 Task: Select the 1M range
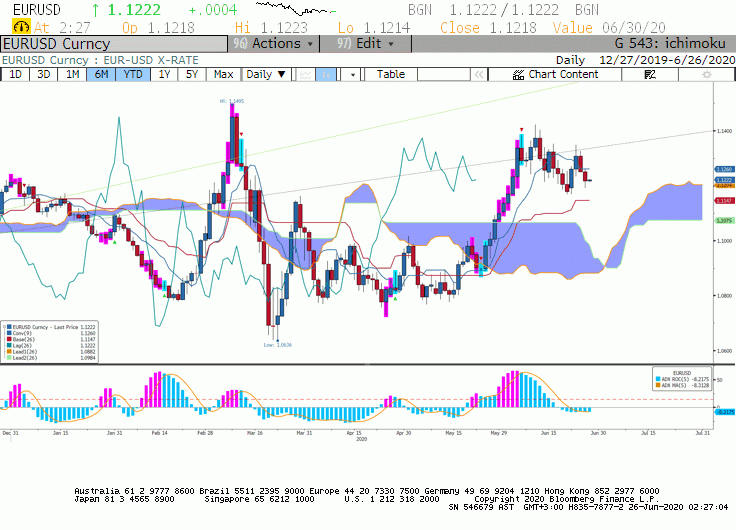point(72,75)
